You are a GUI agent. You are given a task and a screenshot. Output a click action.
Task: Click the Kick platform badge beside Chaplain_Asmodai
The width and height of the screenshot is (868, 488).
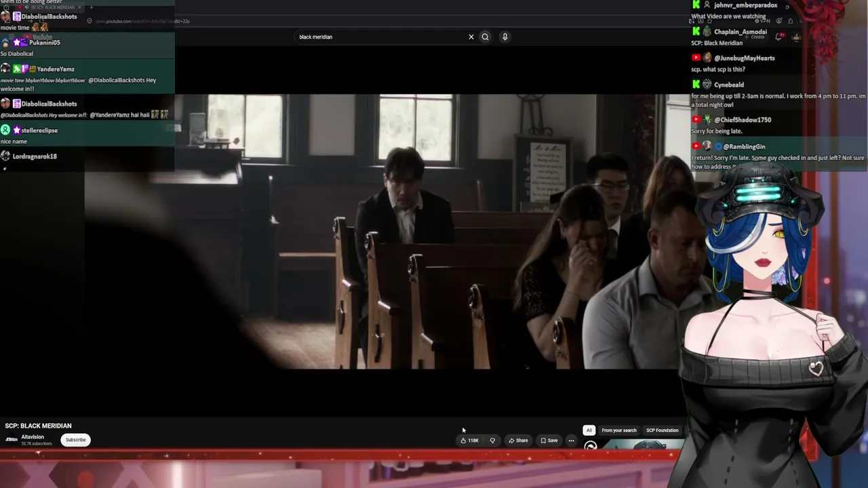point(696,32)
